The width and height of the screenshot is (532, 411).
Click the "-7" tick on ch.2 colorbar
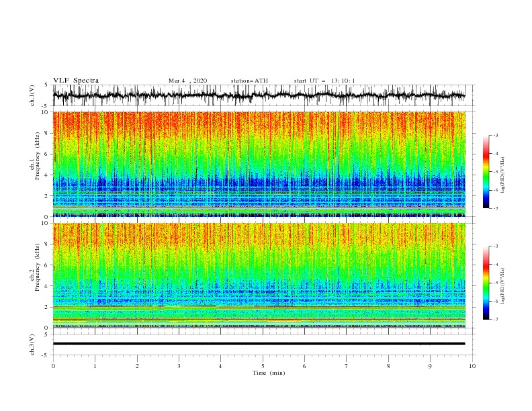coord(496,319)
